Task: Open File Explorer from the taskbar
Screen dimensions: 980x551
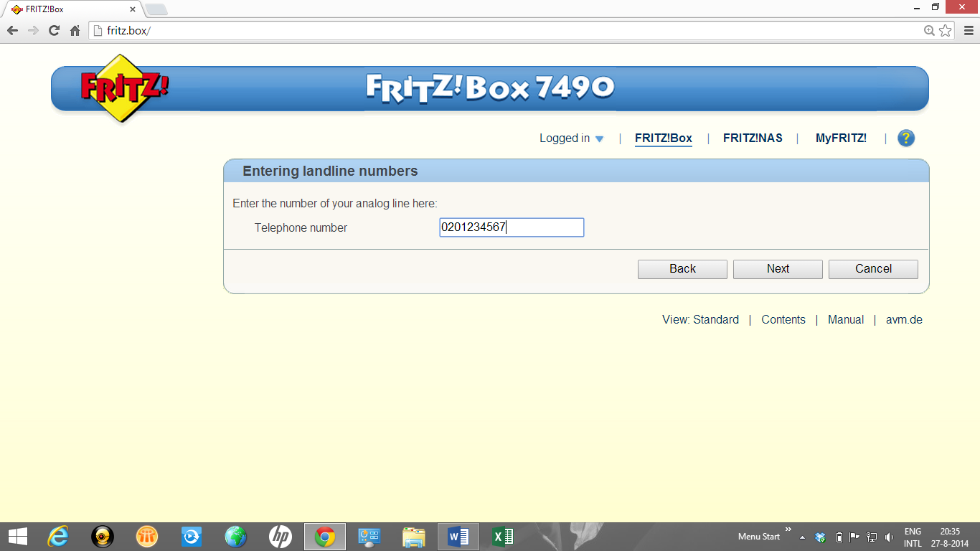Action: [414, 537]
